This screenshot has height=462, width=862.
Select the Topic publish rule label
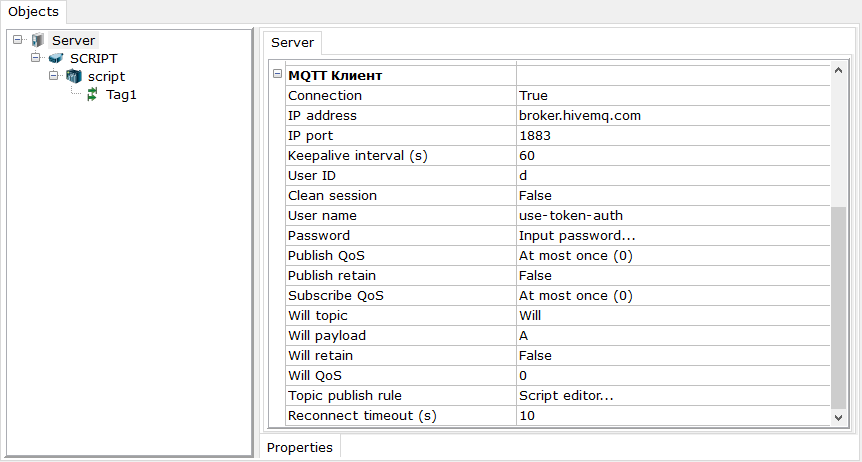pos(345,395)
